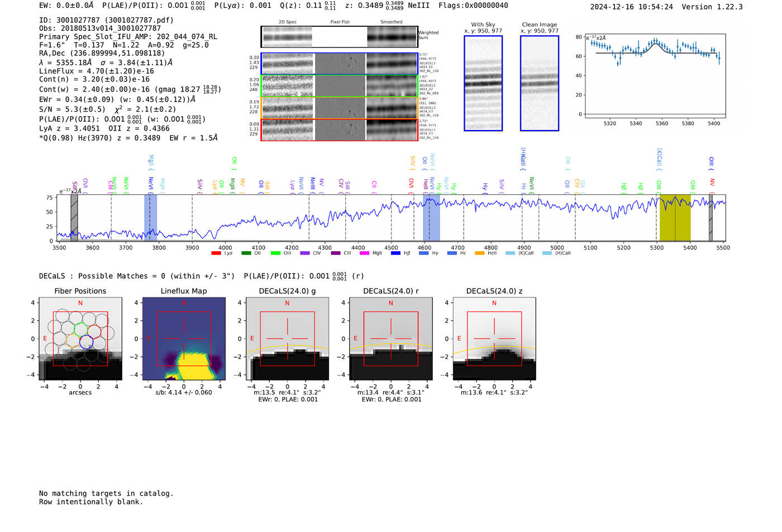This screenshot has height=532, width=782.
Task: Click the 'Obs: 20180513v014_3001027787' line
Action: pyautogui.click(x=100, y=28)
